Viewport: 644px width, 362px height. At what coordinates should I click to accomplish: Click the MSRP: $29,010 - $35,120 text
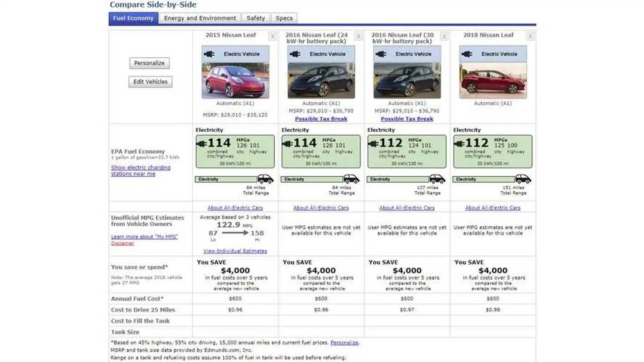[235, 115]
